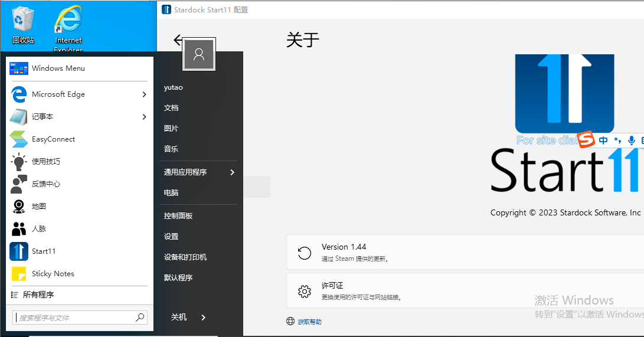Viewport: 644px width, 337px height.
Task: Click the 关机 shutdown button
Action: (x=179, y=318)
